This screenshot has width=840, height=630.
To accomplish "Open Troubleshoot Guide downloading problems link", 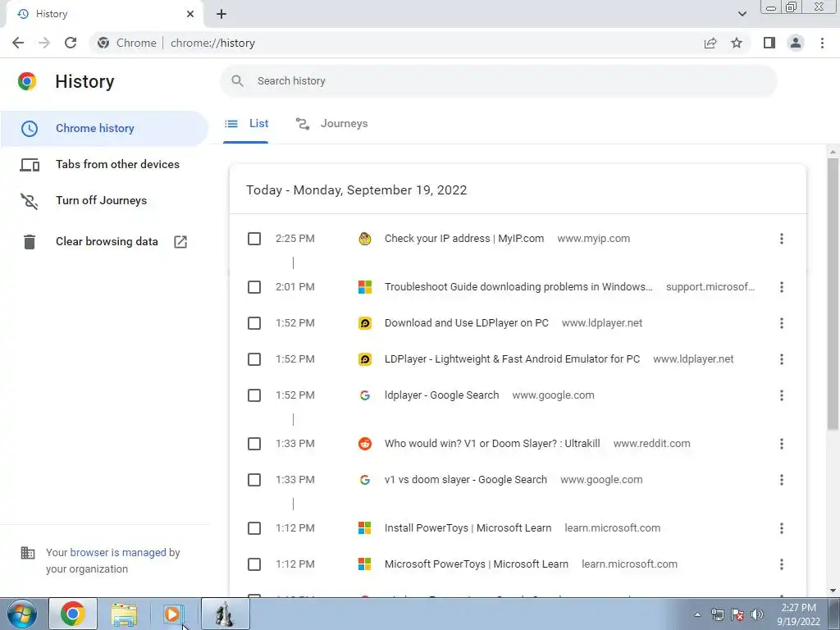I will [x=518, y=287].
